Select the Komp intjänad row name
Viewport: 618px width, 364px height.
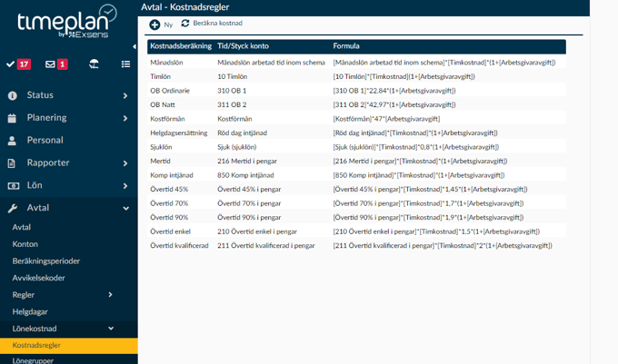point(172,175)
